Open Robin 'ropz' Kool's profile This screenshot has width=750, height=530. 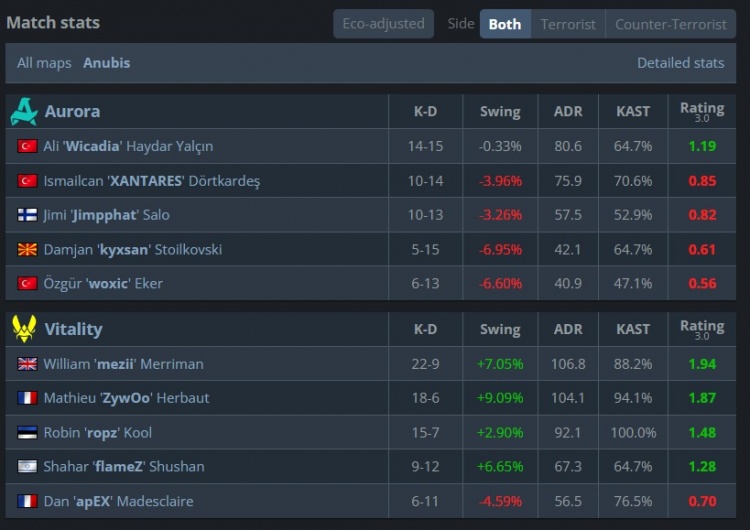pos(98,432)
